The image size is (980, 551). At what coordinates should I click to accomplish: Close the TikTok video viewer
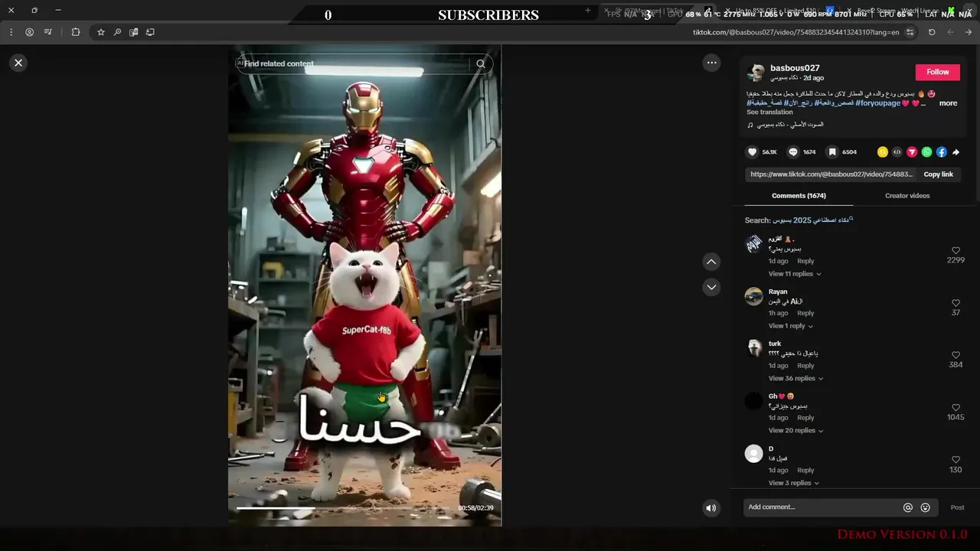(x=18, y=63)
